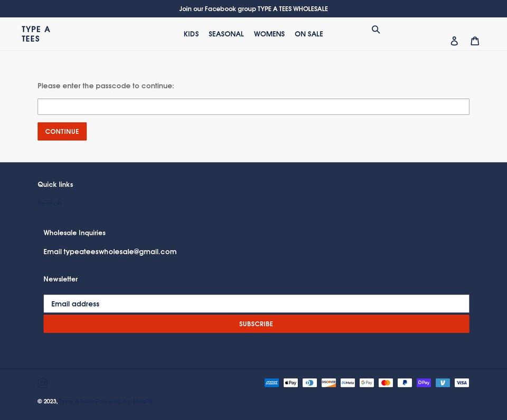
Task: Open the SEASONAL menu item
Action: pyautogui.click(x=226, y=34)
